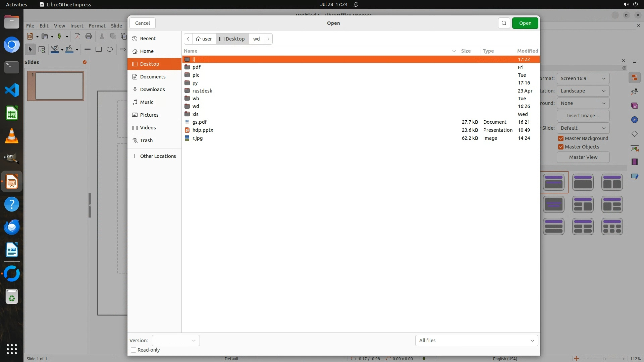Click the Export as PDF toolbar icon
This screenshot has width=644, height=362.
pos(77,36)
